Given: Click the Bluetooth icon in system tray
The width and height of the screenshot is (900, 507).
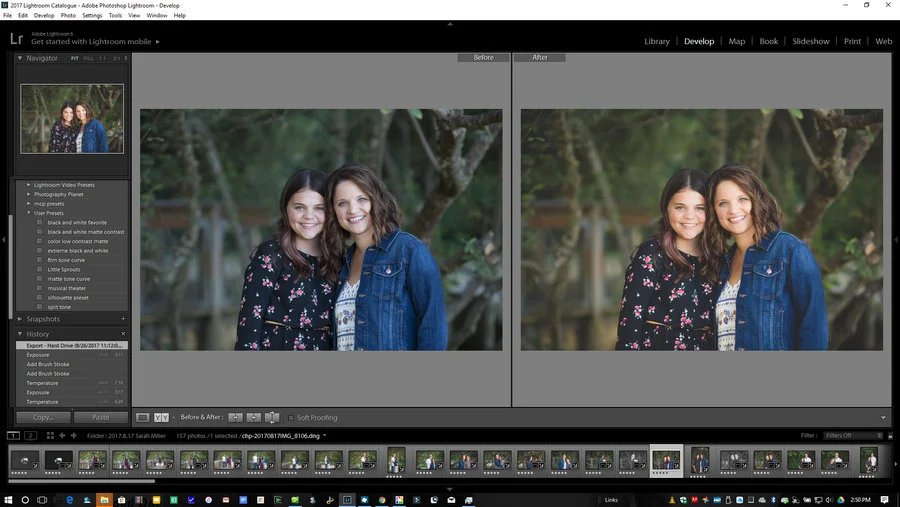Looking at the screenshot, I should click(x=773, y=500).
